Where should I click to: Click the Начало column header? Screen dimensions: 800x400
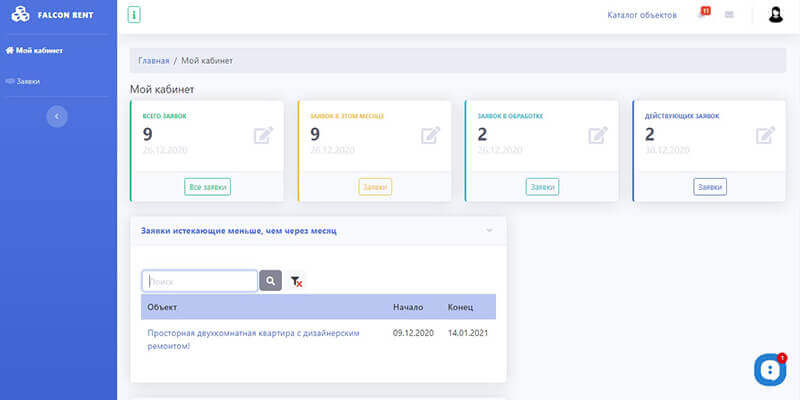408,307
